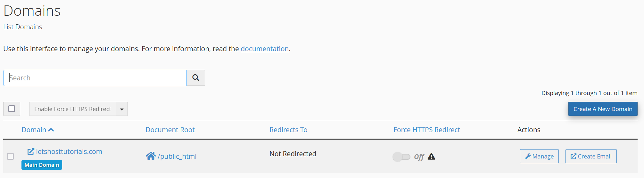Tick the select-all checkbox above the table
The height and width of the screenshot is (178, 644).
coord(12,109)
